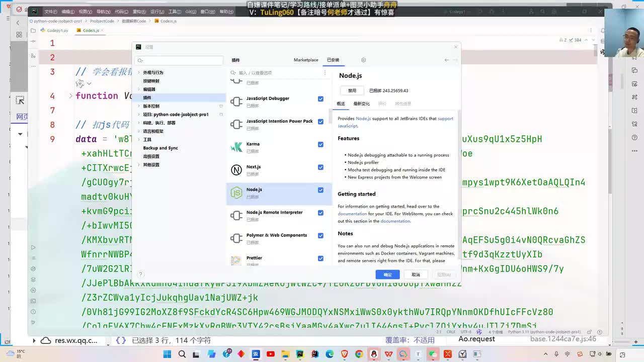
Task: Click the plugin search input field
Action: (x=276, y=73)
